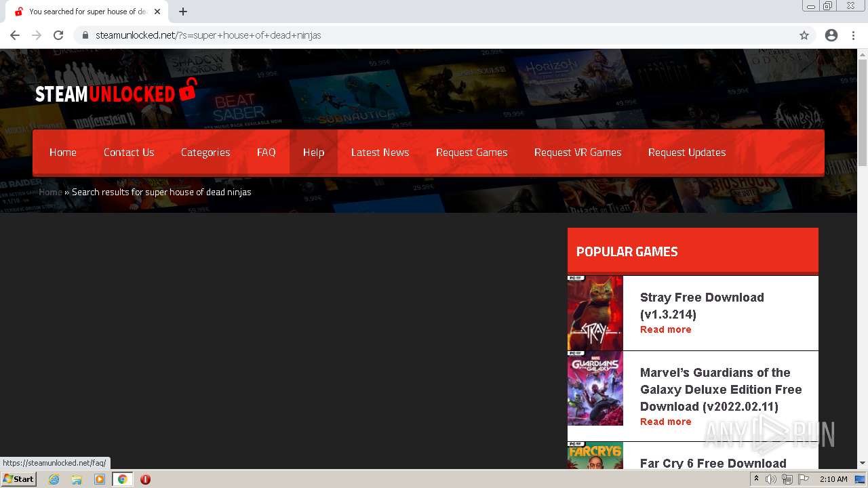The height and width of the screenshot is (488, 868).
Task: Click the taskbar clock showing 2:10 AM
Action: coord(833,479)
